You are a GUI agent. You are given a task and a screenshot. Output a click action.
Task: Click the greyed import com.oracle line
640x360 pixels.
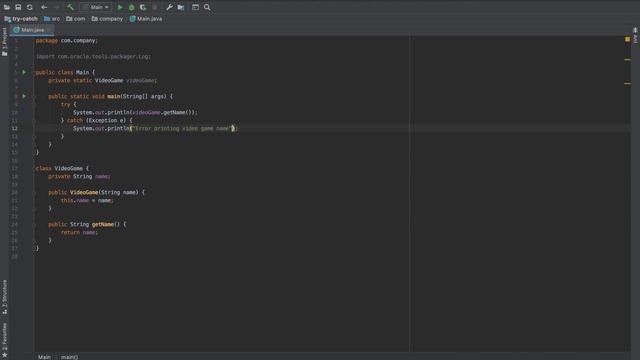click(93, 56)
